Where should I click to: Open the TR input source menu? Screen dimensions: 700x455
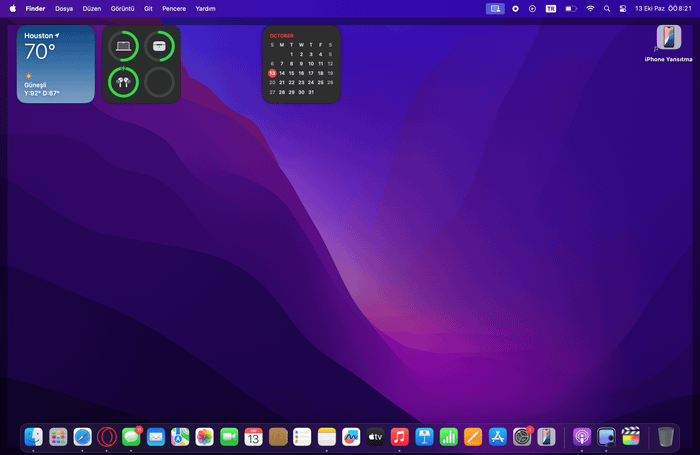551,8
